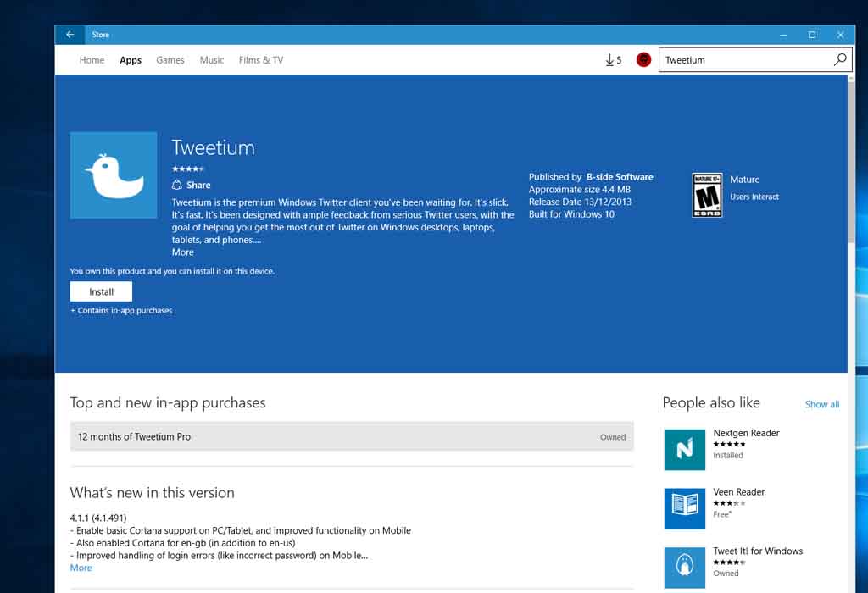Screen dimensions: 868x593
Task: Open the Music tab
Action: pos(212,60)
